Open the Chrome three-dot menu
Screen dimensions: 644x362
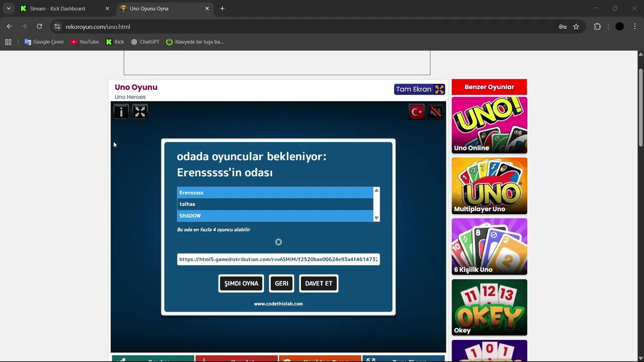tap(634, 27)
